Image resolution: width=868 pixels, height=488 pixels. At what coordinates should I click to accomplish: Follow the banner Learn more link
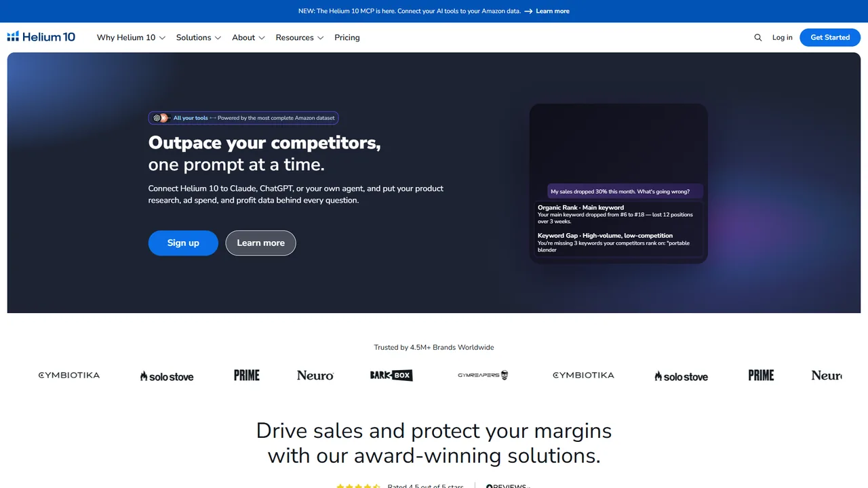click(553, 11)
